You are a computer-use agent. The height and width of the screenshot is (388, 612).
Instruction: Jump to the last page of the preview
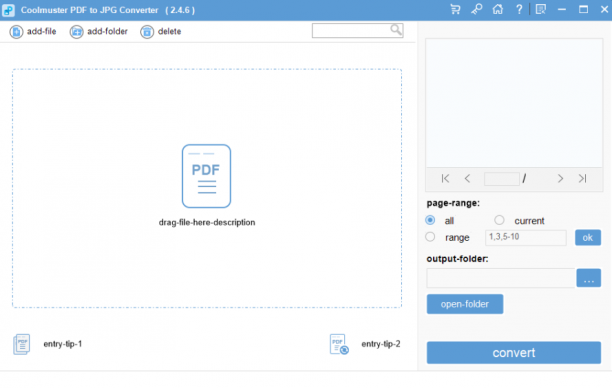tap(582, 178)
